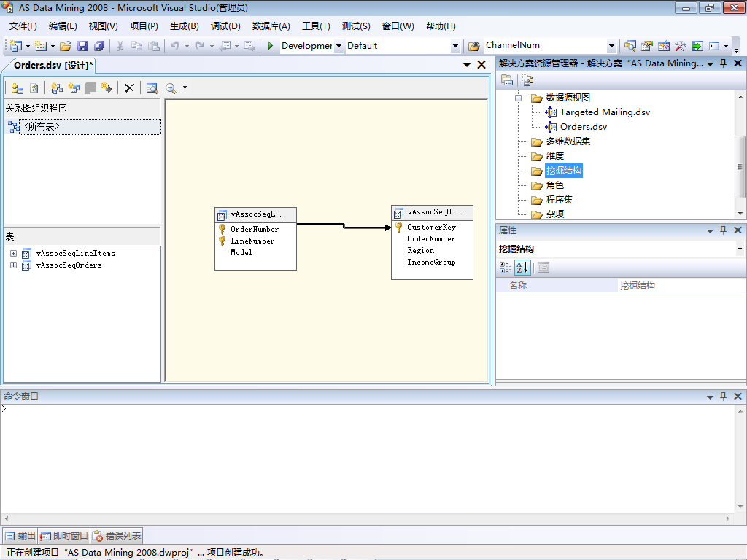Select the Orders.dsv [设计] tab
This screenshot has width=747, height=560.
(53, 65)
